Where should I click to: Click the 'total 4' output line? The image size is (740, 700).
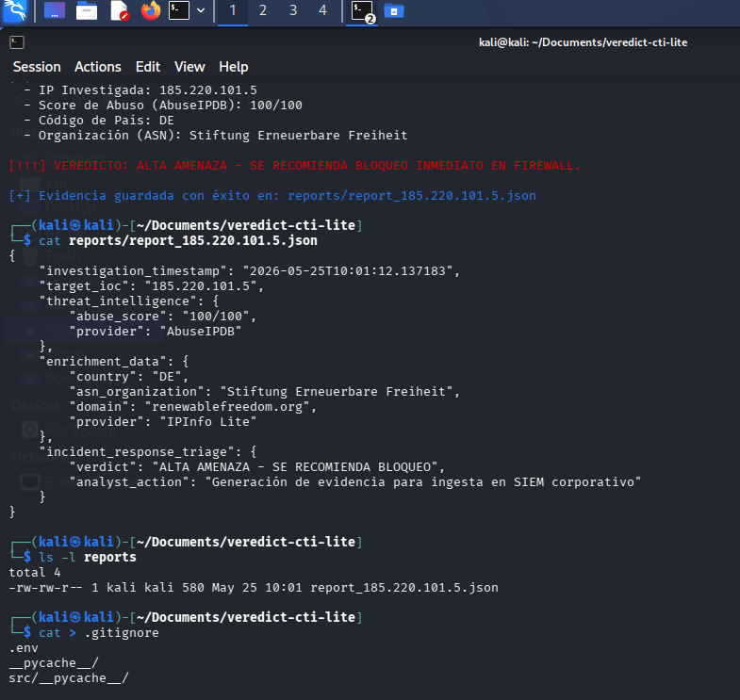[35, 572]
